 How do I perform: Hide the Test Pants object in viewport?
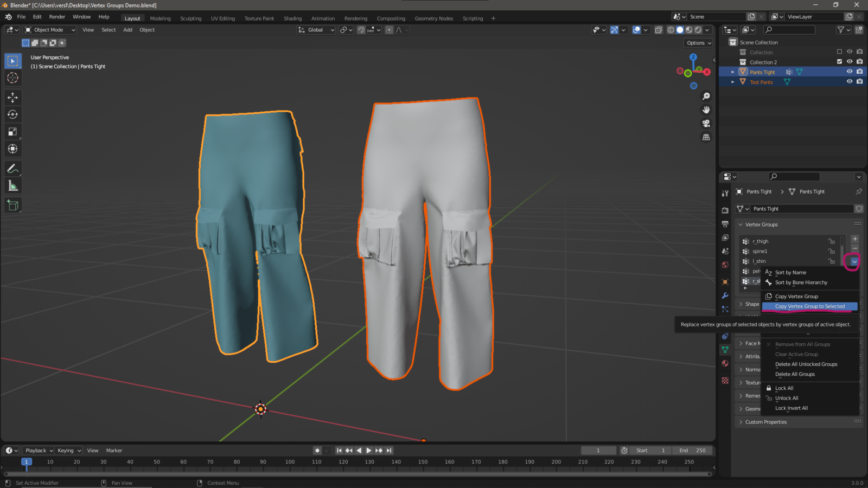[x=850, y=81]
